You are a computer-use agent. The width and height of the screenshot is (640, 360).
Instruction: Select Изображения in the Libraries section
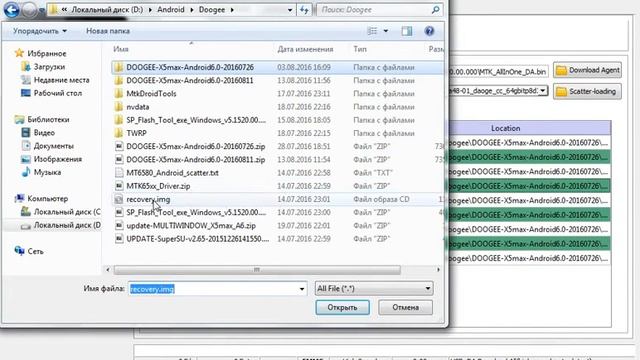coord(58,159)
